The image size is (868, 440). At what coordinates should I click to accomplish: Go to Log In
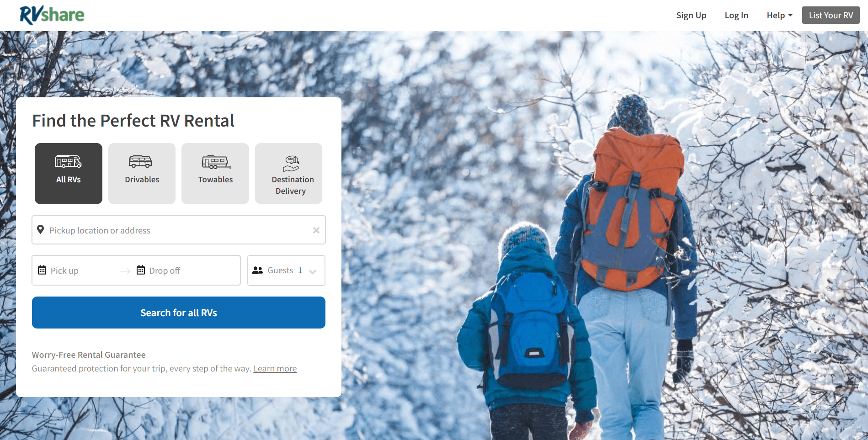pyautogui.click(x=736, y=15)
